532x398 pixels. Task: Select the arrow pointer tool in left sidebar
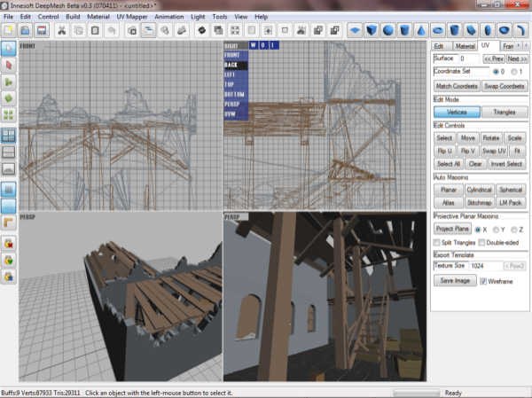point(9,48)
